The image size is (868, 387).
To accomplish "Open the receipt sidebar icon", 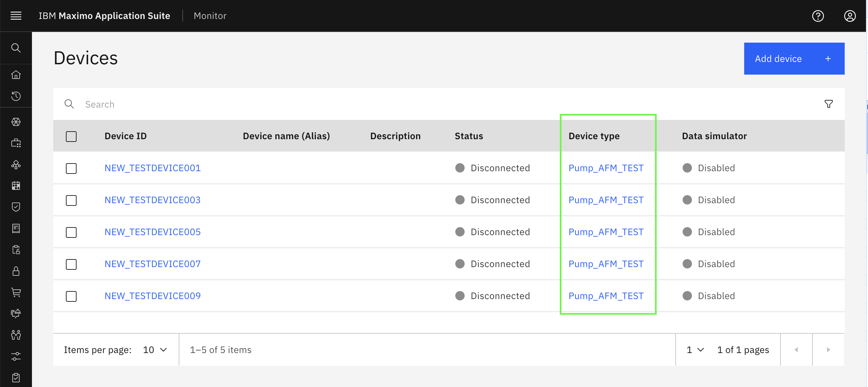I will [x=16, y=228].
